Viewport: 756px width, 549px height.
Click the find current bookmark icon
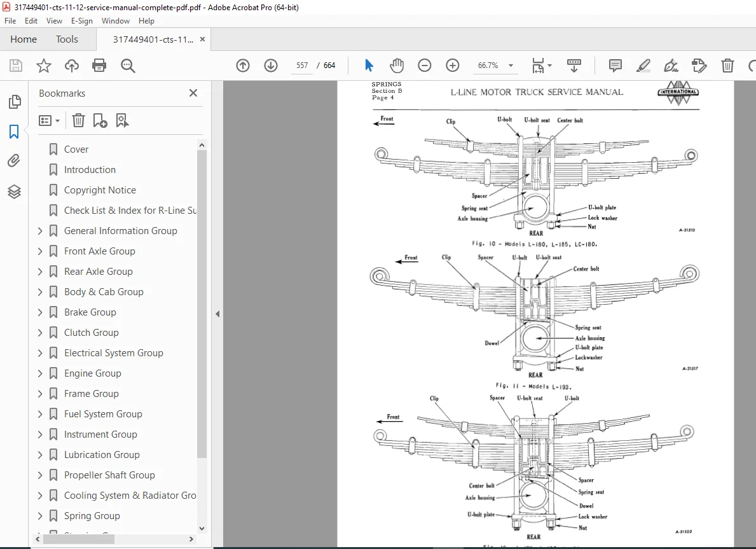[122, 120]
